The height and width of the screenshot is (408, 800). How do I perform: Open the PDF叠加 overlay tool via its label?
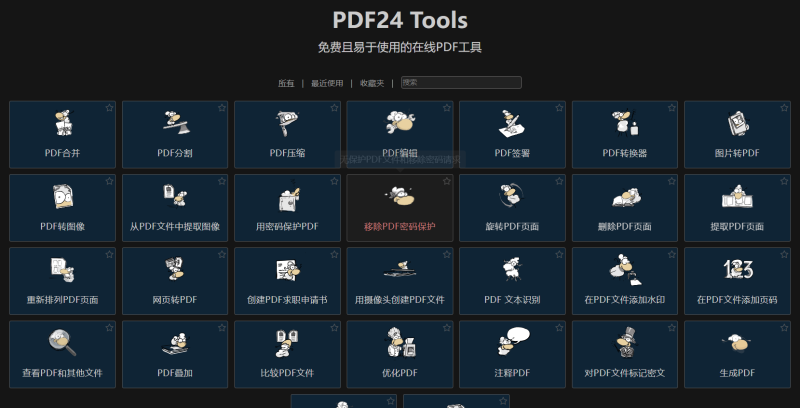click(x=175, y=373)
